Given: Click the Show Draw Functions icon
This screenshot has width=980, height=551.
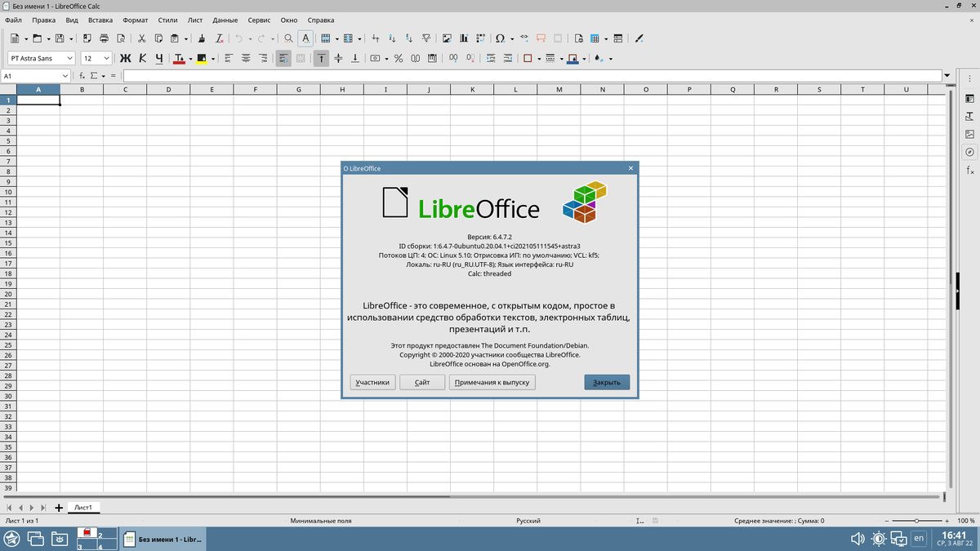Looking at the screenshot, I should [639, 38].
